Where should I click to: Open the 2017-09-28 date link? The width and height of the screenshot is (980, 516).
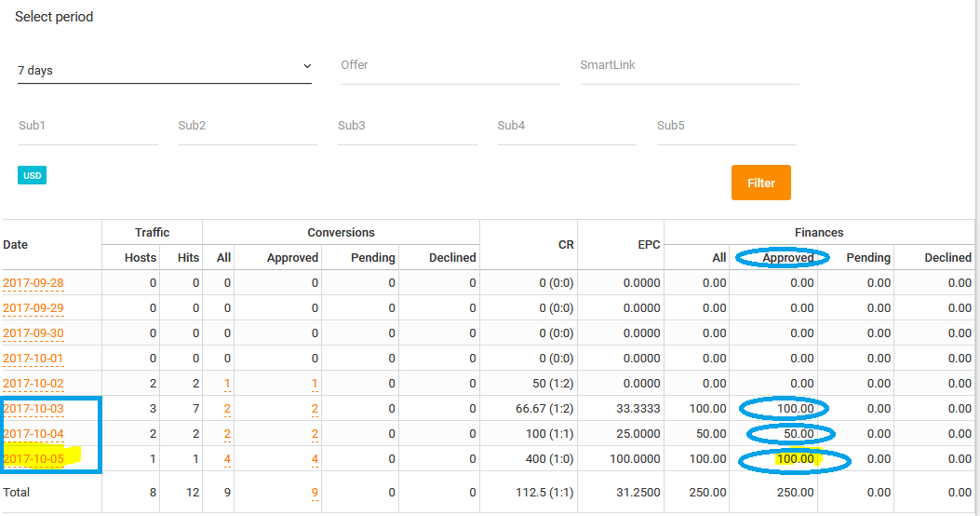tap(34, 283)
